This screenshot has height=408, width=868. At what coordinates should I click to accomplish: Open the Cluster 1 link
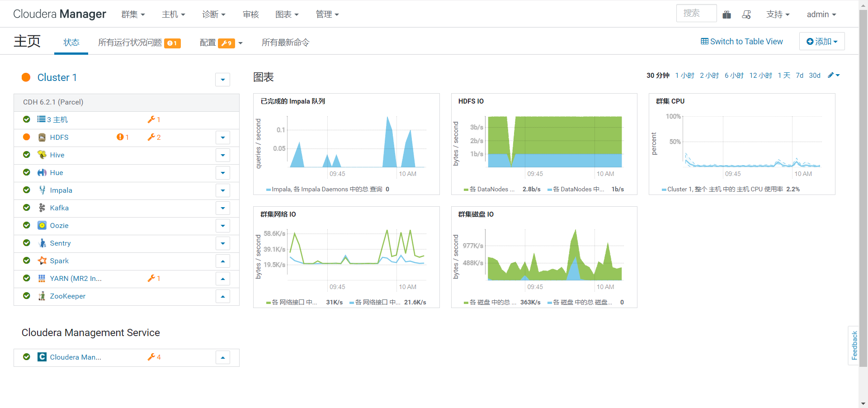[57, 77]
